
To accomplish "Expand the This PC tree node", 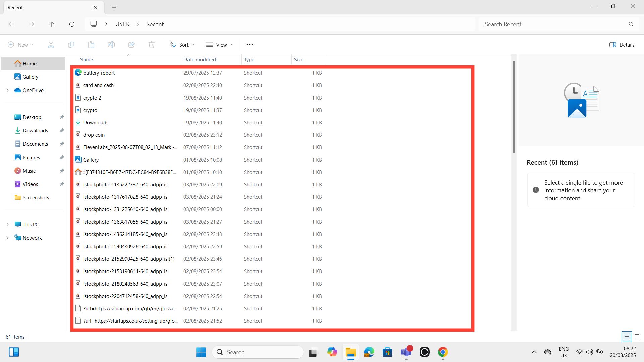I will click(7, 224).
